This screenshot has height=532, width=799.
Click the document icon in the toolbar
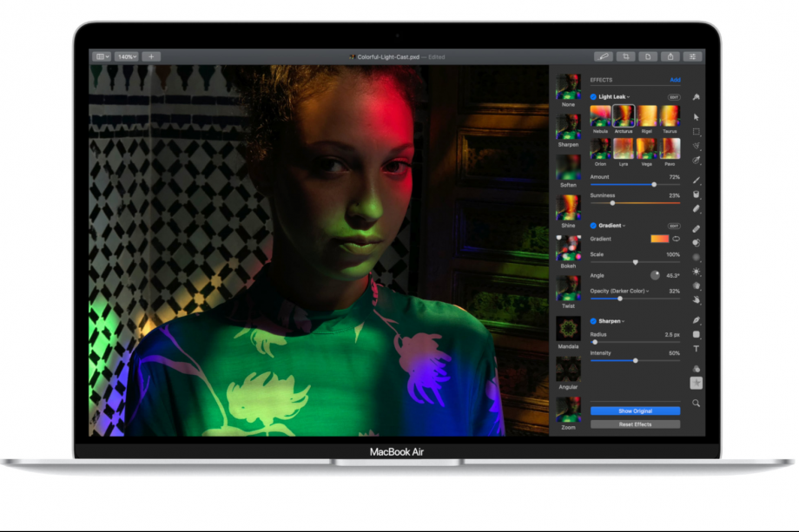[648, 56]
